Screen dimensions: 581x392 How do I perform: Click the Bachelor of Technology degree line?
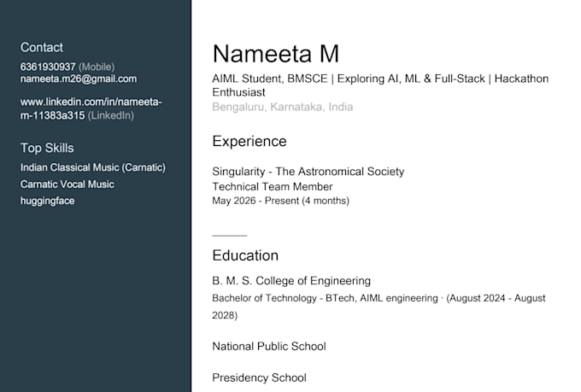click(x=379, y=307)
